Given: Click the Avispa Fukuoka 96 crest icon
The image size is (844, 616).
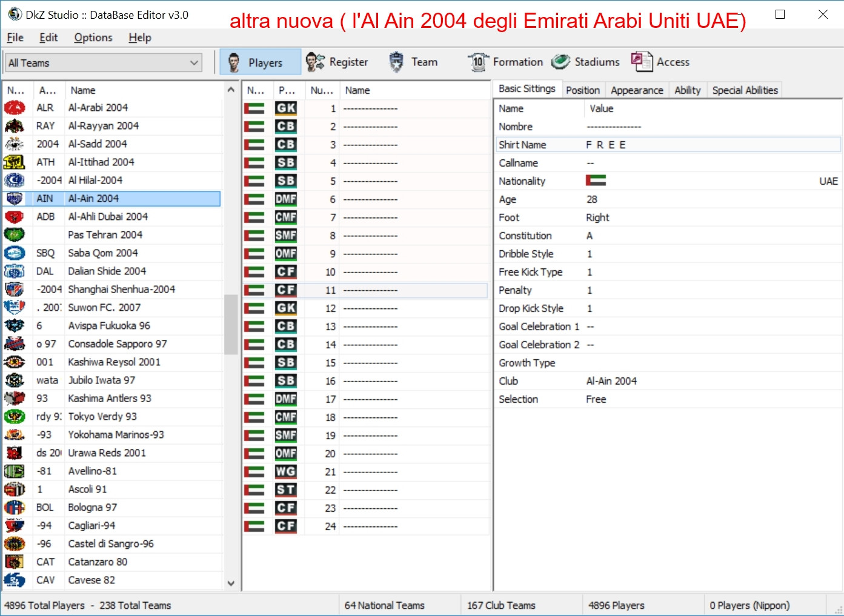Looking at the screenshot, I should click(x=15, y=326).
